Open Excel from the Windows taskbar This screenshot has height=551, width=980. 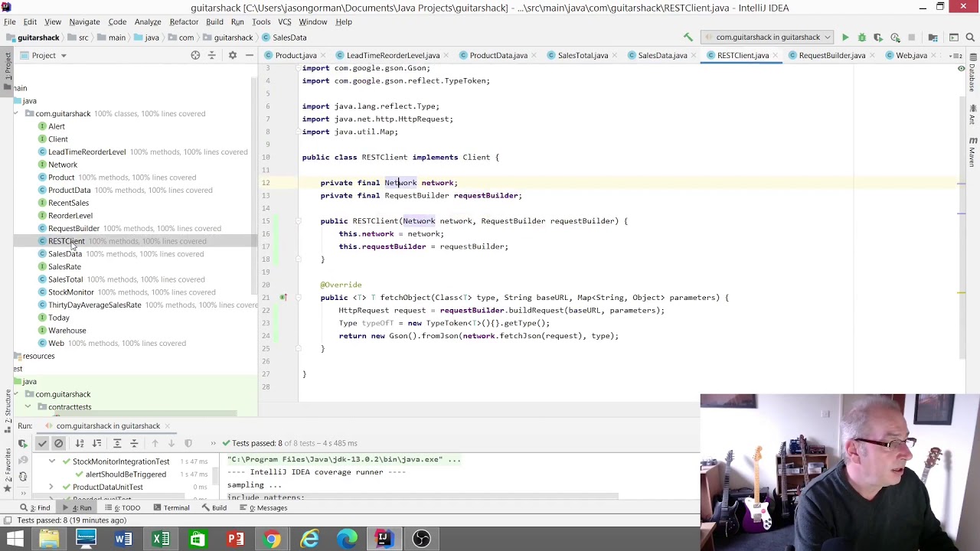[x=161, y=539]
